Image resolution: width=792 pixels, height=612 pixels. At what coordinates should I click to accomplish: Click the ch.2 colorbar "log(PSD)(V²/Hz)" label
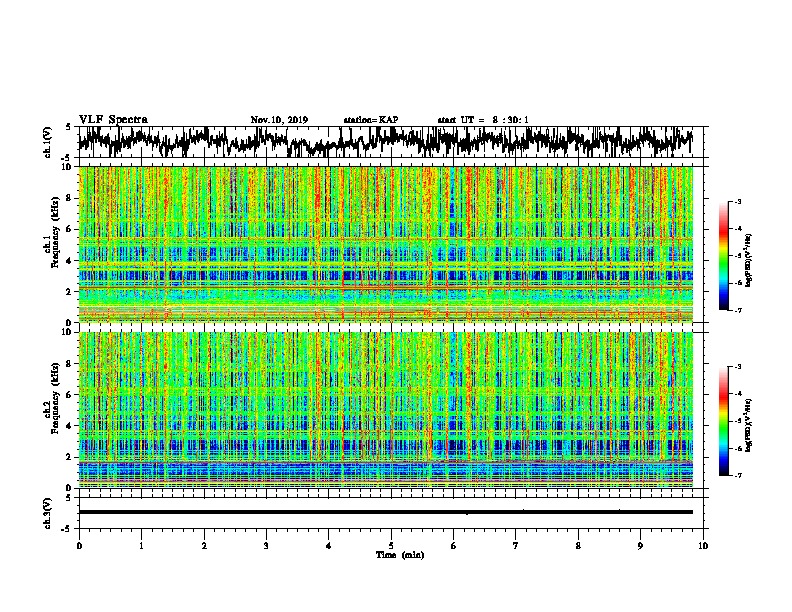(749, 425)
